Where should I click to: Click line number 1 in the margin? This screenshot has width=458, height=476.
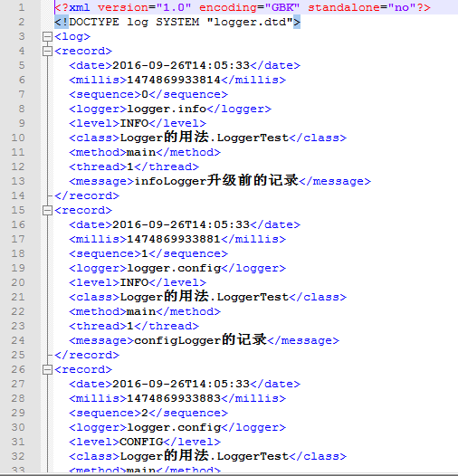coord(21,7)
